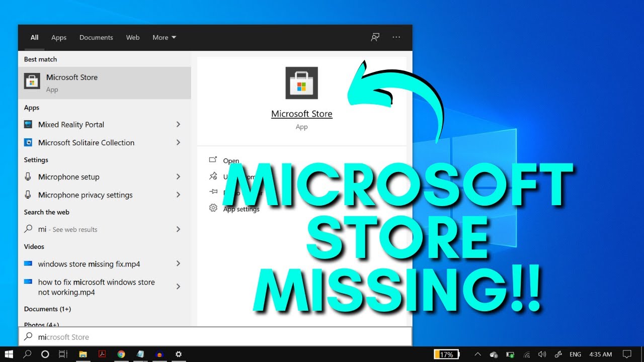
Task: Click the App settings gear icon
Action: [213, 208]
